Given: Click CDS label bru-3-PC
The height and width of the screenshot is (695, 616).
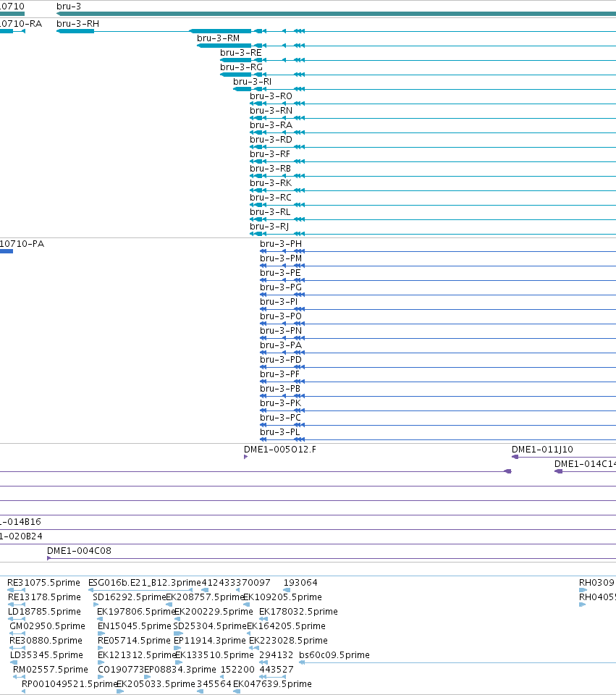Looking at the screenshot, I should coord(281,418).
